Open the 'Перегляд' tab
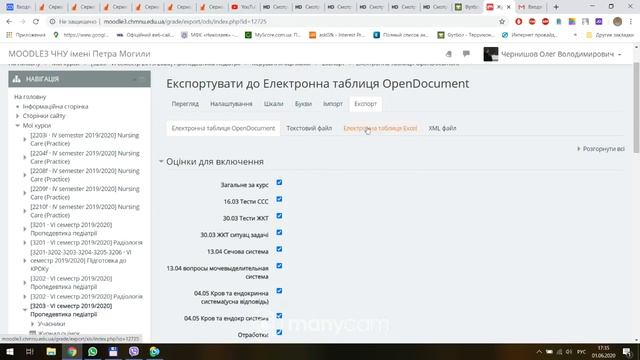This screenshot has height=360, width=640. click(x=185, y=104)
